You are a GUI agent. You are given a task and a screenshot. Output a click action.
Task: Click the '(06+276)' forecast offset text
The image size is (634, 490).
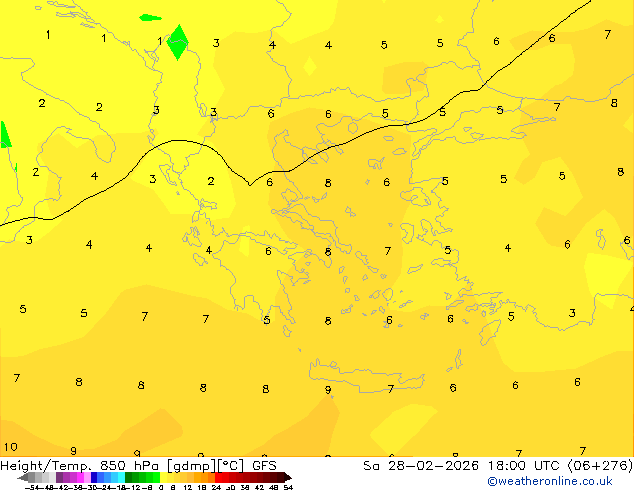(x=600, y=466)
